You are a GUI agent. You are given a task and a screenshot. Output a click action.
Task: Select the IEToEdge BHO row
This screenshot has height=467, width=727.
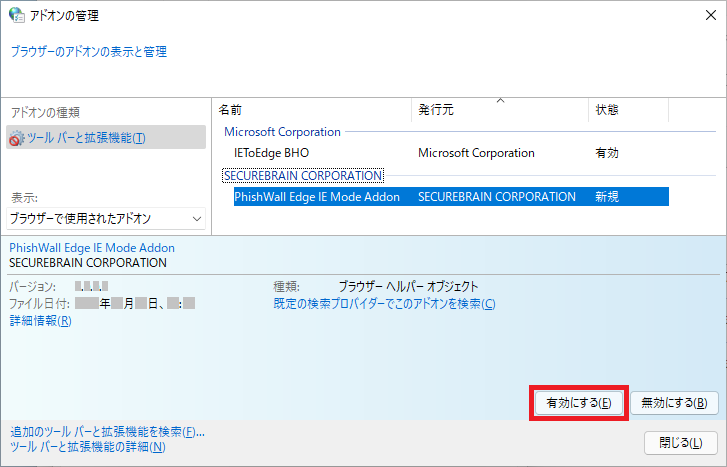click(x=451, y=153)
